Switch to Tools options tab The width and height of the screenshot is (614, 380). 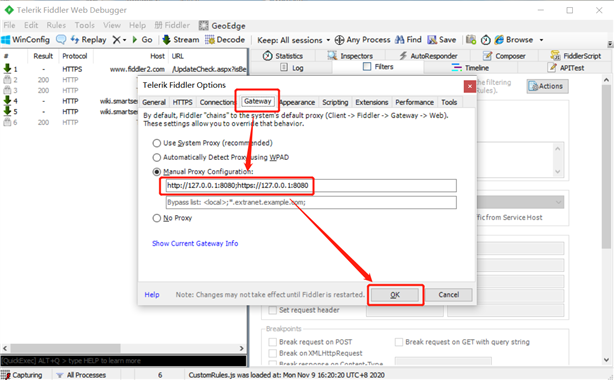click(449, 102)
